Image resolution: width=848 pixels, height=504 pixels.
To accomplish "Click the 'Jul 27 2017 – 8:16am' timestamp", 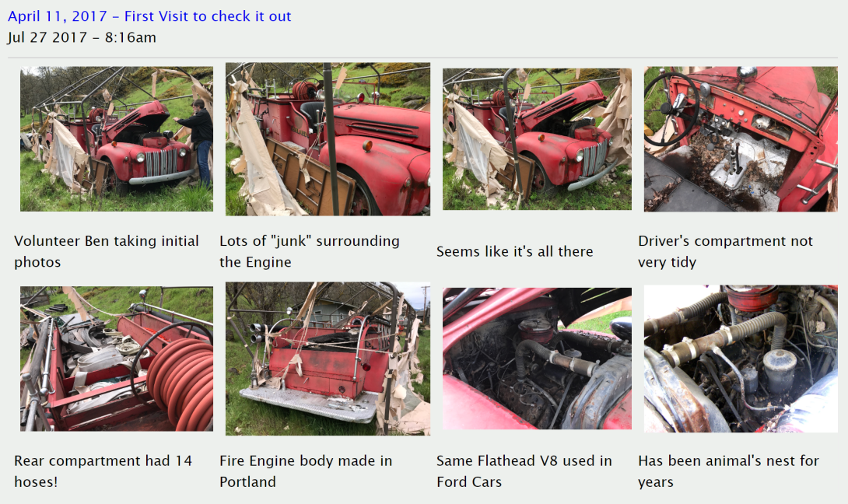I will pos(82,37).
